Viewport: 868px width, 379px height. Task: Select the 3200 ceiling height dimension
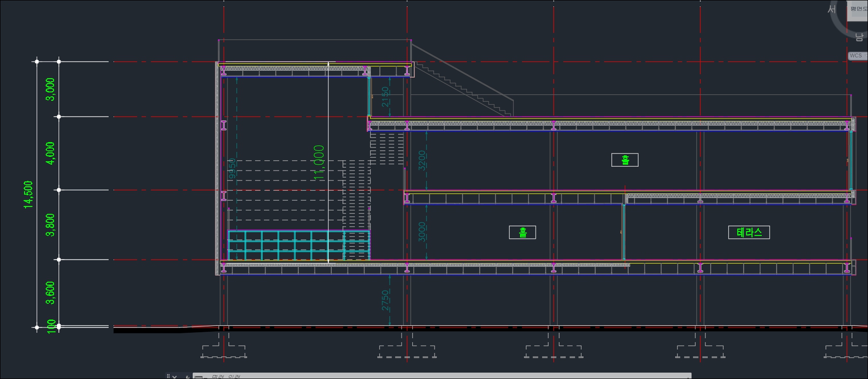(x=422, y=160)
